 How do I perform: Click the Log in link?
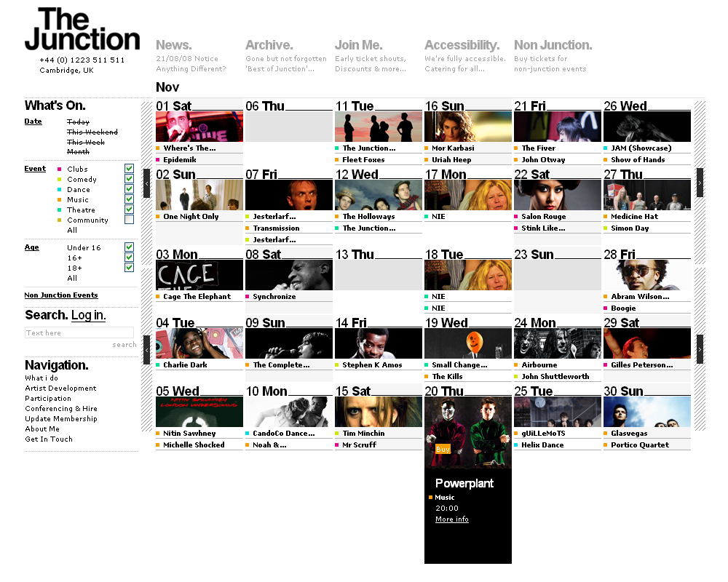pyautogui.click(x=89, y=315)
